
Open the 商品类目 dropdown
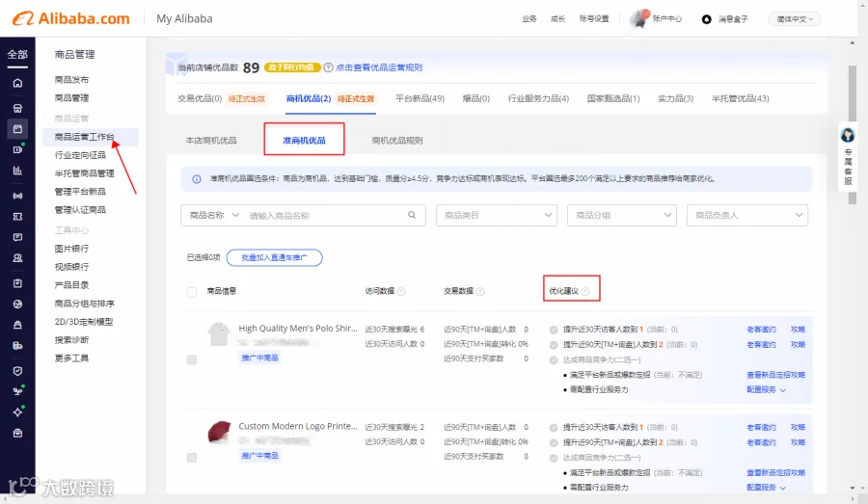pyautogui.click(x=497, y=215)
